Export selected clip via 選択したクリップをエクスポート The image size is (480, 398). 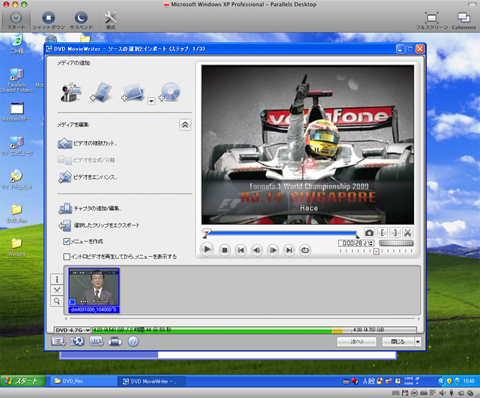(x=99, y=225)
